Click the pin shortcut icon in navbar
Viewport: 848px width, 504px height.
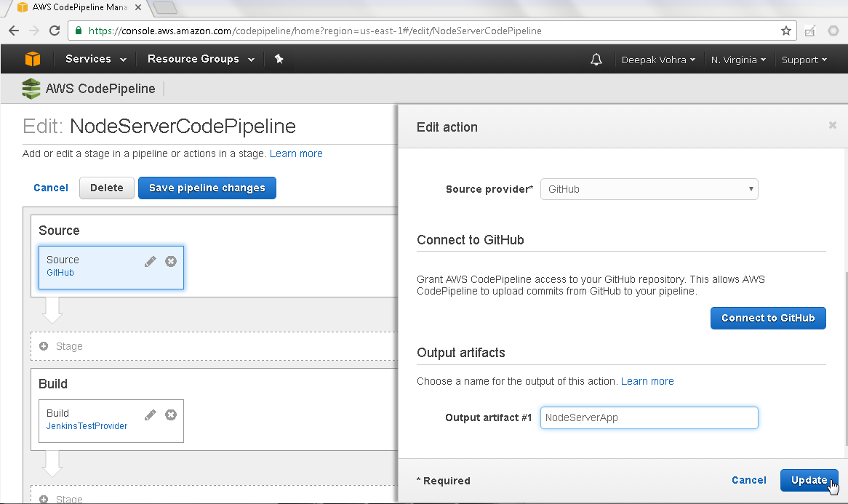[x=279, y=58]
